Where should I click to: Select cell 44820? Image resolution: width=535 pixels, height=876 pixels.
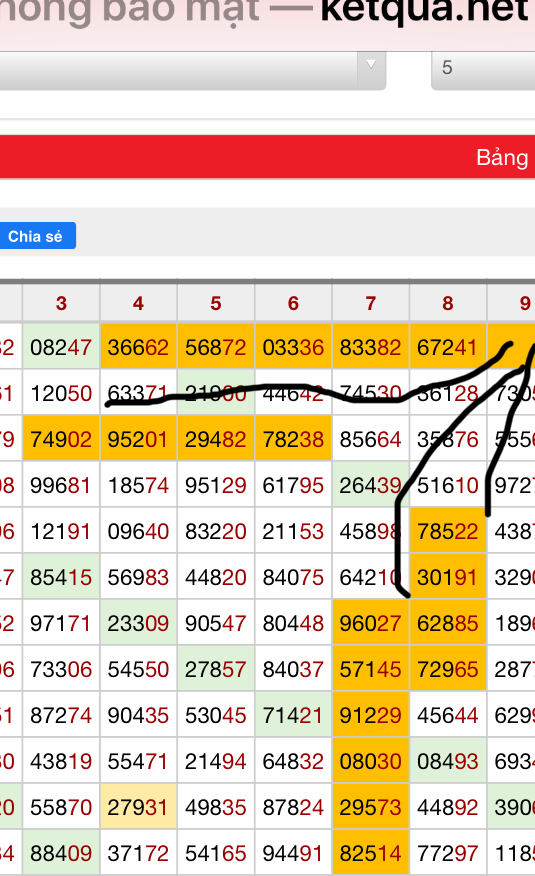[216, 577]
